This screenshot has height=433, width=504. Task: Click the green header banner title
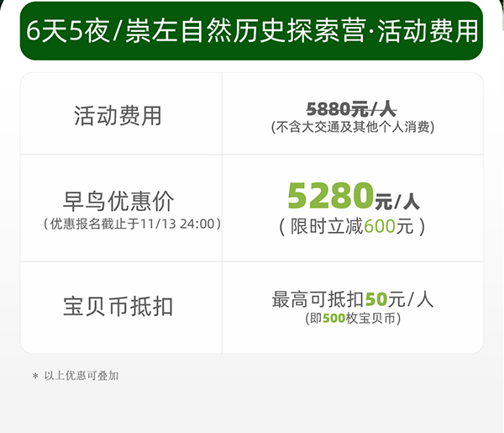[252, 31]
